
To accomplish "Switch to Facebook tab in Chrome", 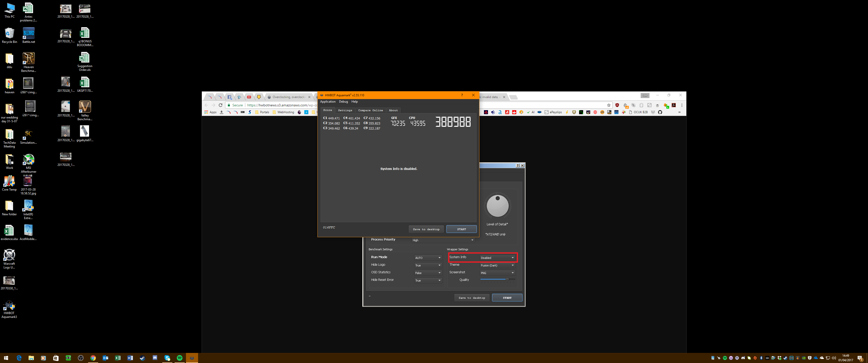I will (229, 97).
